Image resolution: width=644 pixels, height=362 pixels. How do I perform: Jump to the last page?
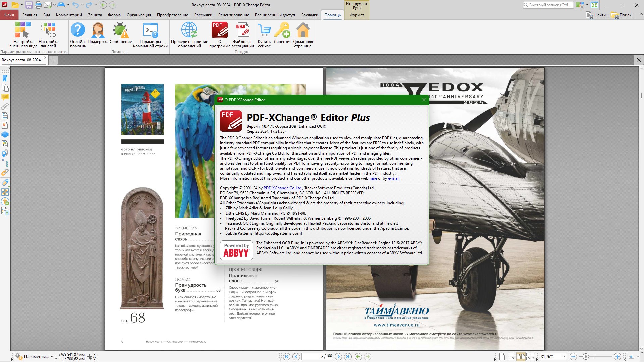pyautogui.click(x=348, y=357)
